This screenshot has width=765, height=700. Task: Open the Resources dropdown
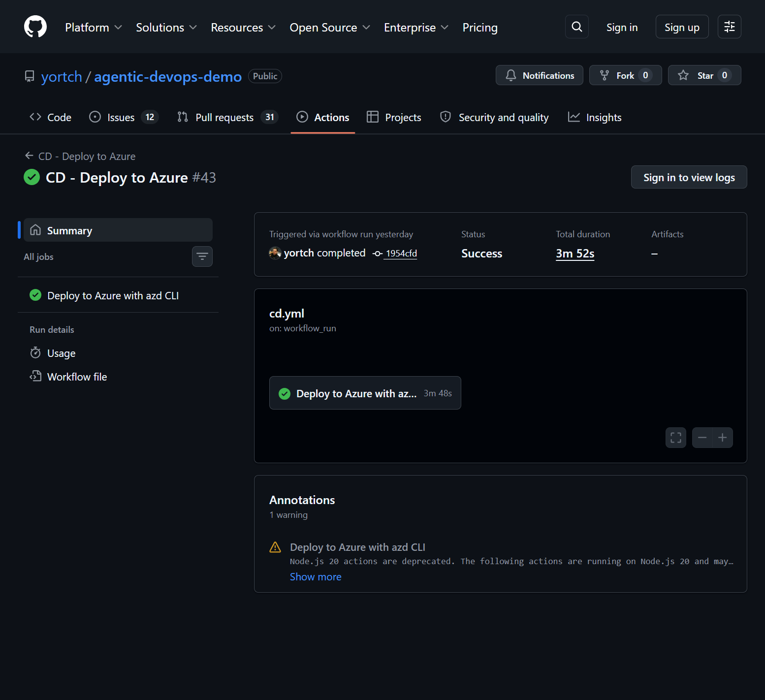pyautogui.click(x=242, y=27)
